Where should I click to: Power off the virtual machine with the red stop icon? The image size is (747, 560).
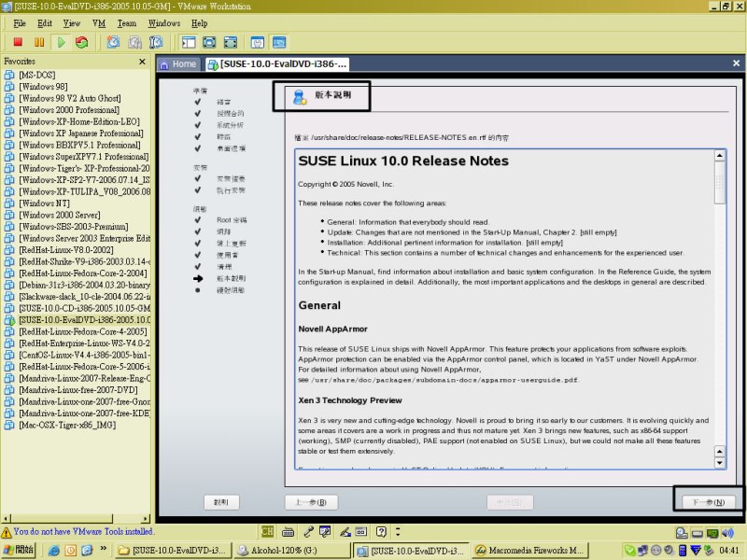point(18,42)
